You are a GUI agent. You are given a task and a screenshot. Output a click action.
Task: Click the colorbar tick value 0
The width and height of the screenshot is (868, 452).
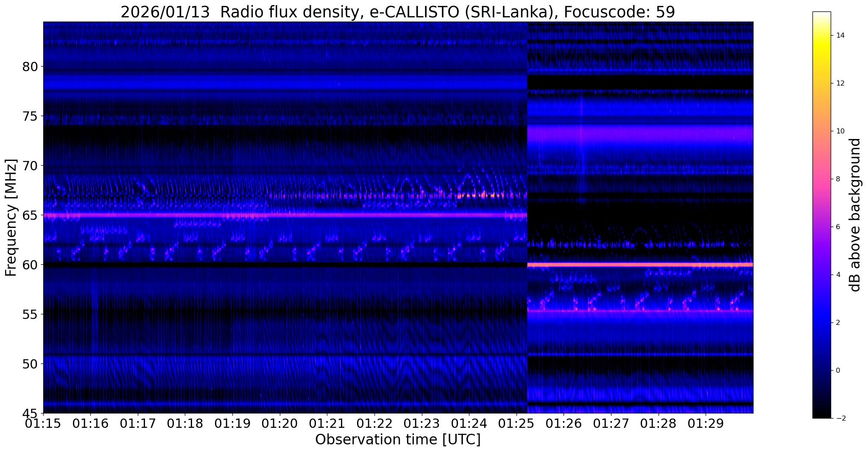click(837, 371)
